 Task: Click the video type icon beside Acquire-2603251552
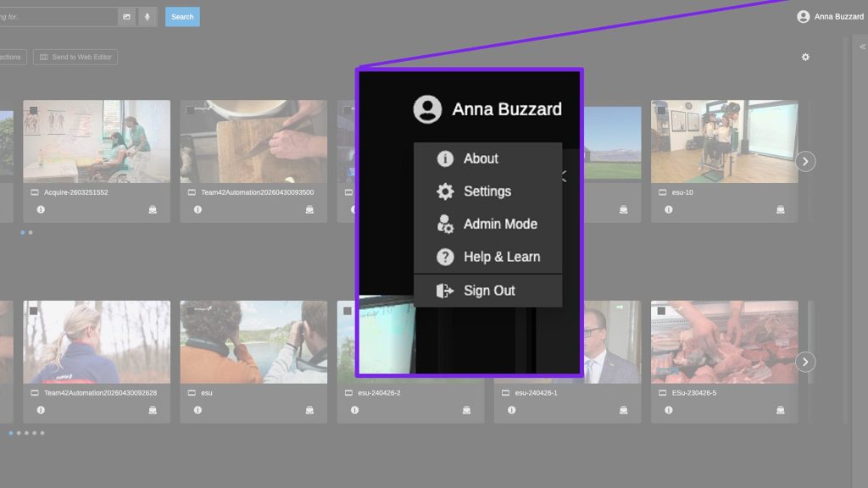pyautogui.click(x=35, y=192)
